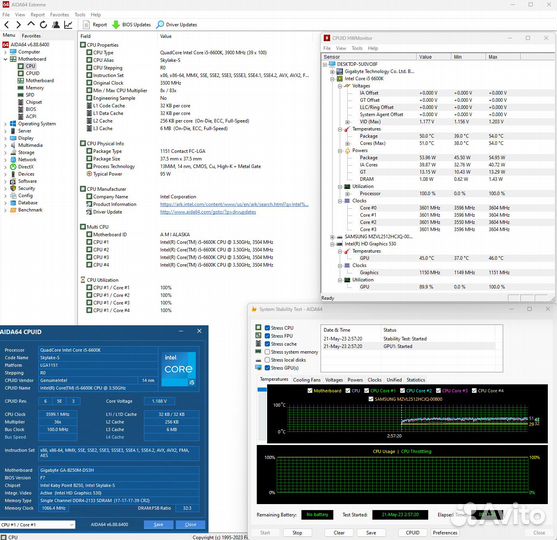Toggle SAMSUNG MZVL2512HCJQ graph legend checkbox
This screenshot has height=540, width=557.
click(x=371, y=399)
